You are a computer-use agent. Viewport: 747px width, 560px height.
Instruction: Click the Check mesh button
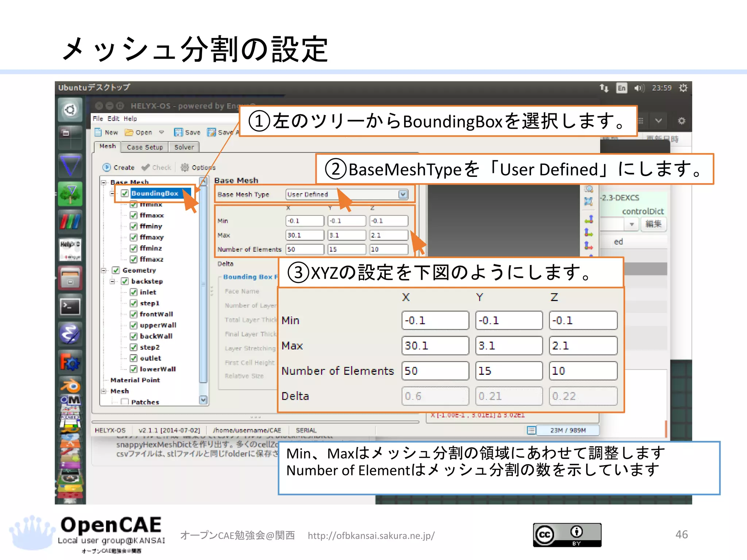(156, 167)
